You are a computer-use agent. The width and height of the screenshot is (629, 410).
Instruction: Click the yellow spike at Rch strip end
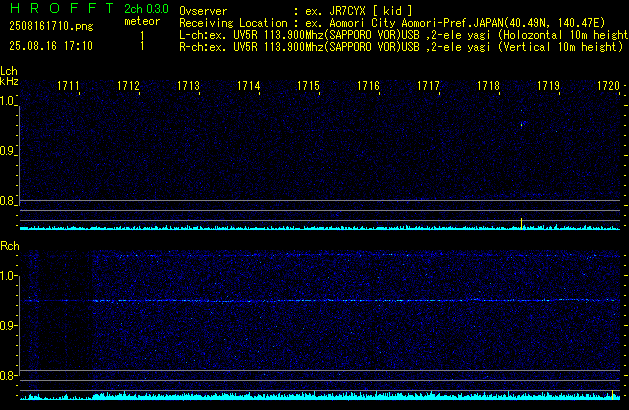coord(613,394)
